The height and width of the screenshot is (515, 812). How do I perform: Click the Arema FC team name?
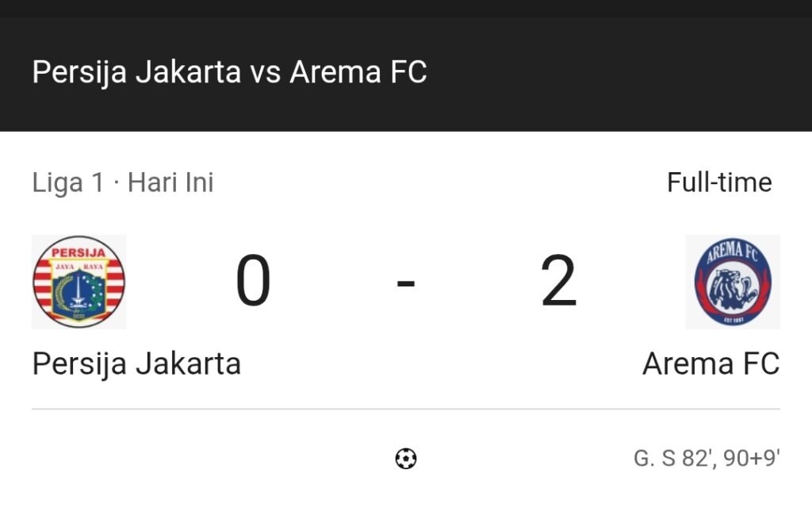tap(710, 364)
